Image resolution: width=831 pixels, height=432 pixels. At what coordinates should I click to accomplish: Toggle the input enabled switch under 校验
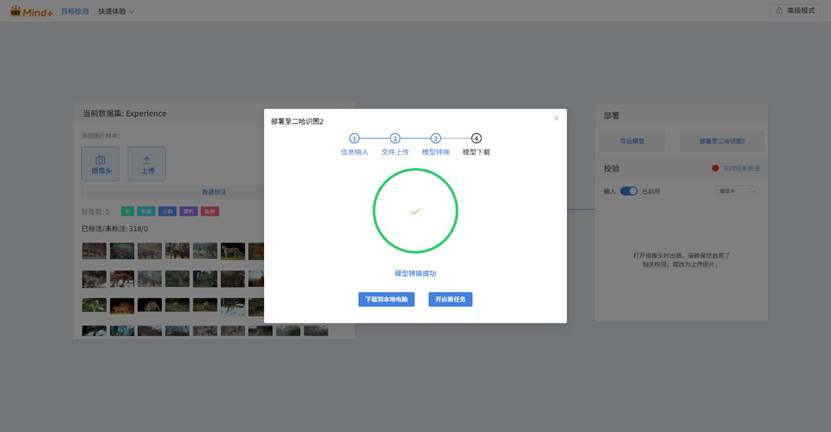[x=629, y=191]
